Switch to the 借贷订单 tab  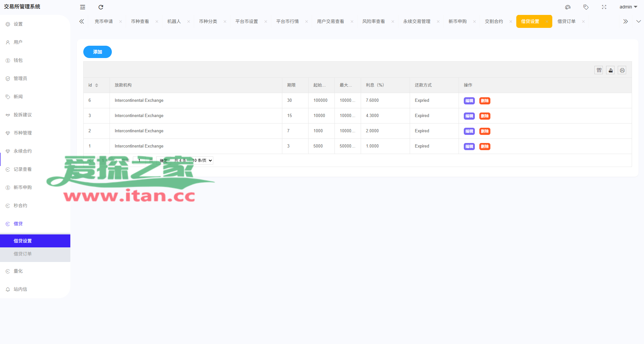click(566, 21)
